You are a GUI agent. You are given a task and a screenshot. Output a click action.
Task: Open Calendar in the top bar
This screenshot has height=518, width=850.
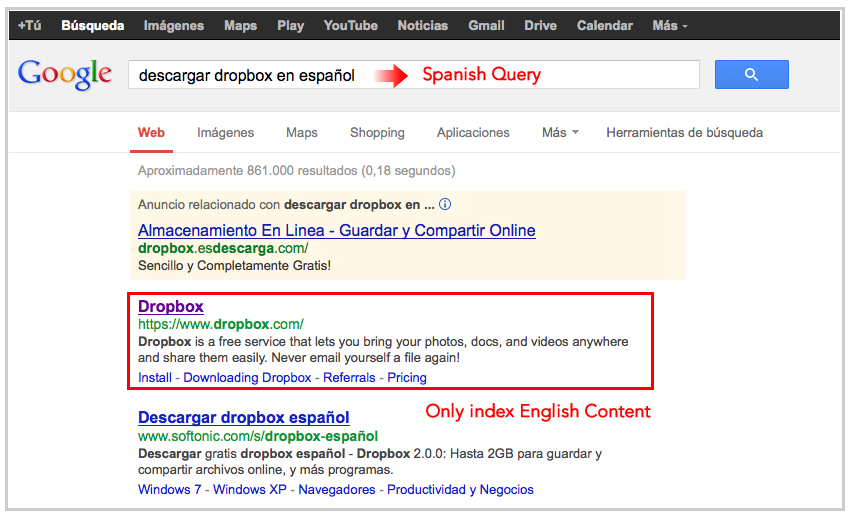(x=604, y=25)
